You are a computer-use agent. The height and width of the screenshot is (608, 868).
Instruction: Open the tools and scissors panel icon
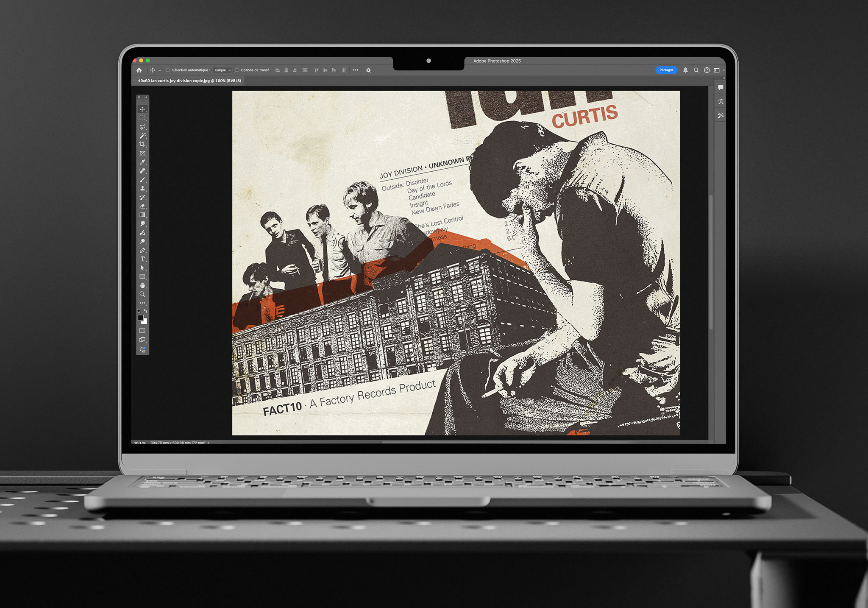[x=721, y=115]
